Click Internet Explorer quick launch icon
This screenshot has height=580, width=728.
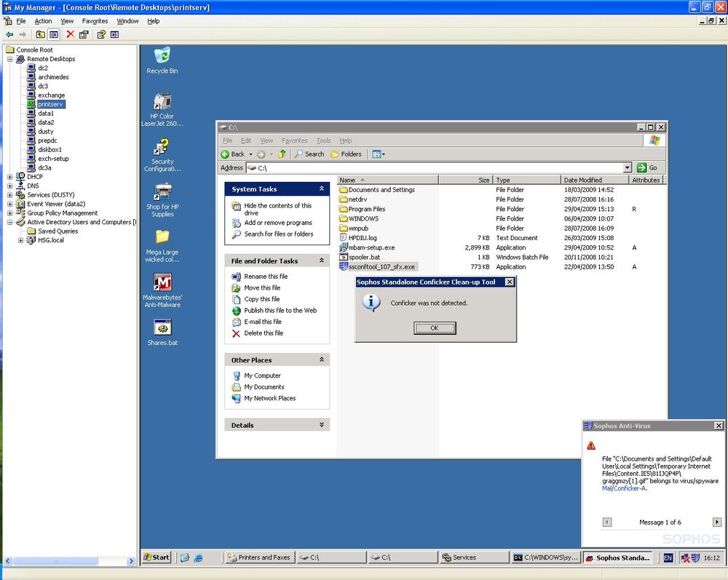pos(198,557)
